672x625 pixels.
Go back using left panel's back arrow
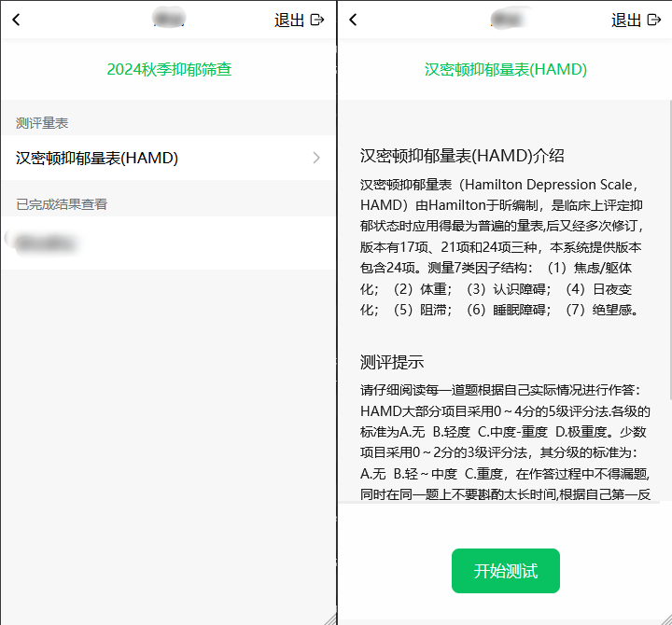click(x=16, y=20)
